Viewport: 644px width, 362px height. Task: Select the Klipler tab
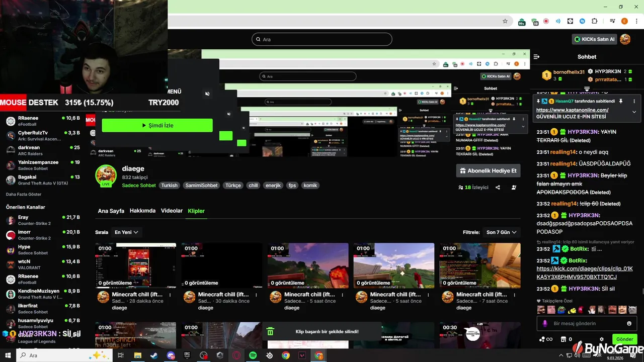(x=196, y=211)
